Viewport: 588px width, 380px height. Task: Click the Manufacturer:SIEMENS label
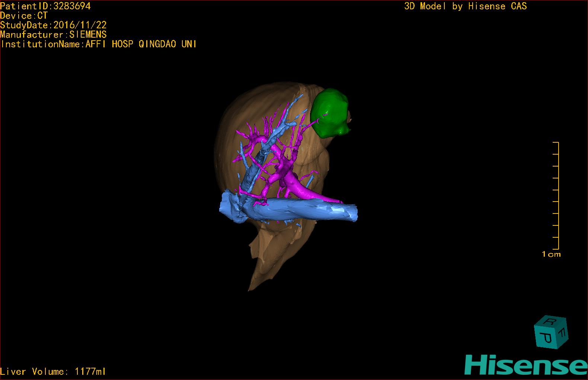tap(53, 35)
